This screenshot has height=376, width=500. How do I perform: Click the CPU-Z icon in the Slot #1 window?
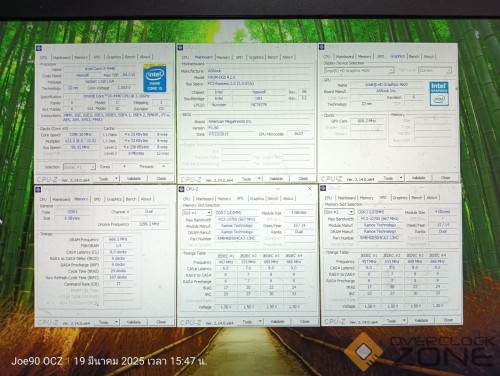182,189
